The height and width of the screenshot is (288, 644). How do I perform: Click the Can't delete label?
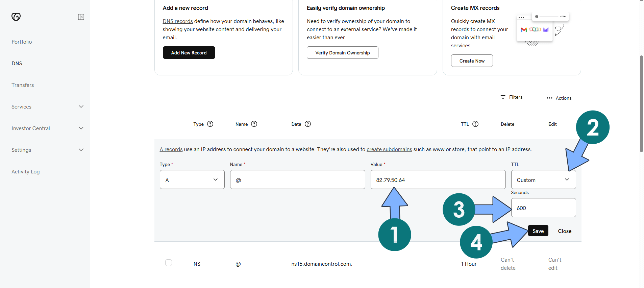pyautogui.click(x=508, y=264)
